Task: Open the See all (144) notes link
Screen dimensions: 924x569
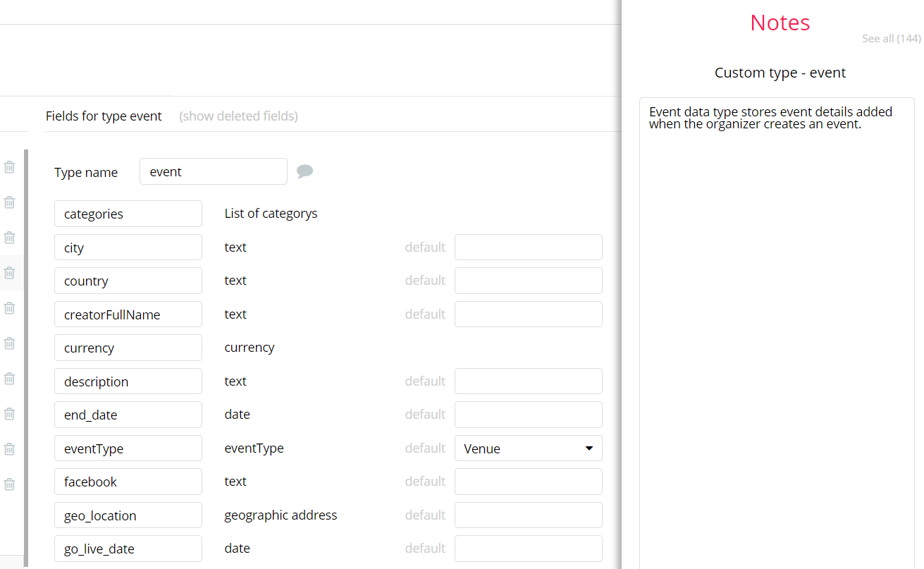Action: pyautogui.click(x=891, y=39)
